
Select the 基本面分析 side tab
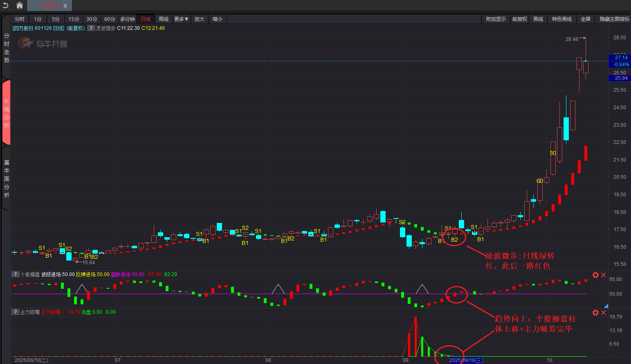[x=7, y=179]
